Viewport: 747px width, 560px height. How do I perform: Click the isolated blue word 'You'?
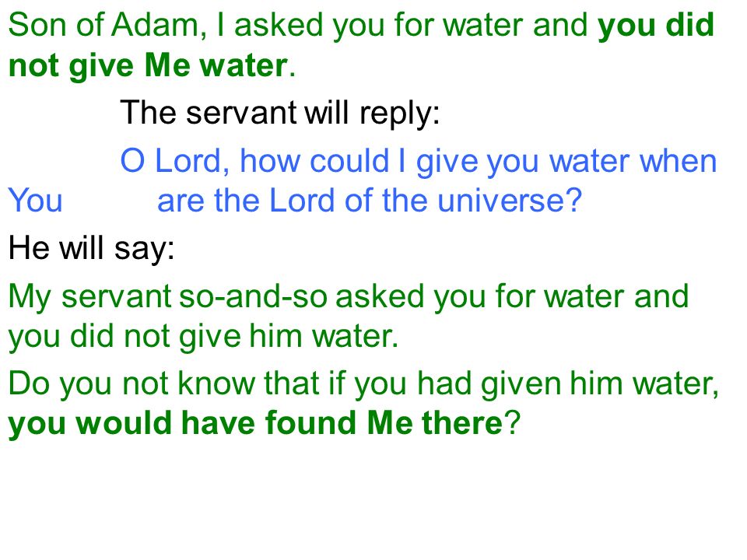(36, 201)
